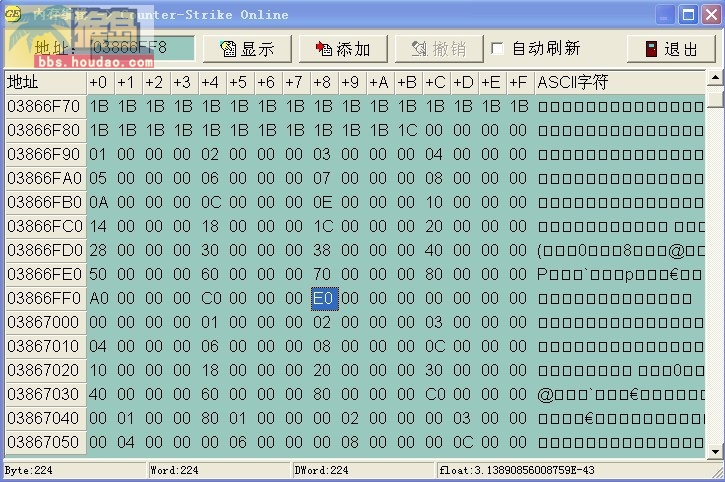Select row address 03866F70
The width and height of the screenshot is (725, 482).
[x=45, y=106]
